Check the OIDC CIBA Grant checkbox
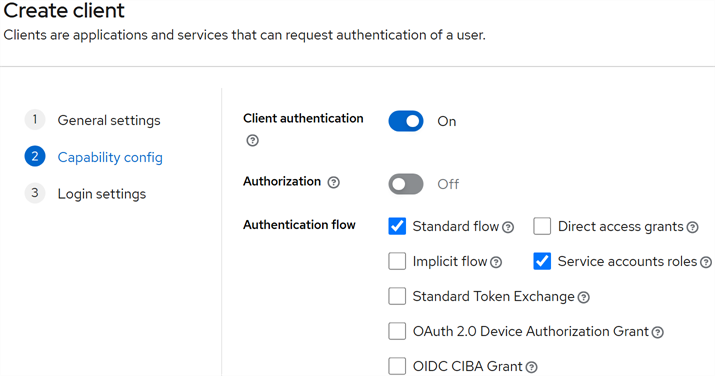The image size is (715, 376). click(397, 366)
